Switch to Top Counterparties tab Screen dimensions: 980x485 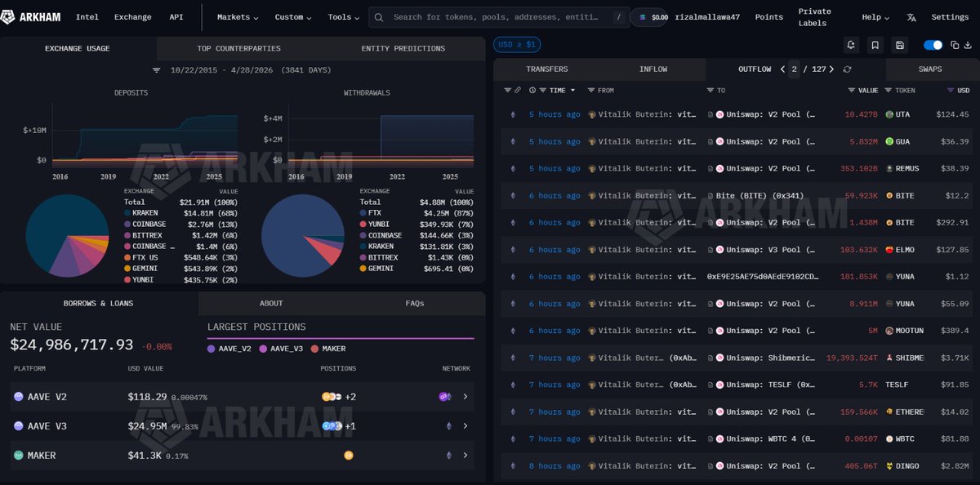click(238, 48)
